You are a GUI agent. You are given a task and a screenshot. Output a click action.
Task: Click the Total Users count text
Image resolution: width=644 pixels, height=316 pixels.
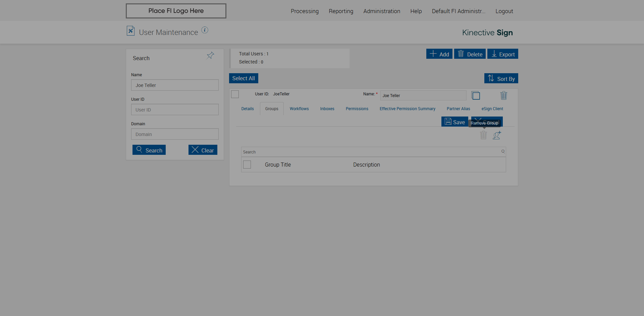[254, 54]
